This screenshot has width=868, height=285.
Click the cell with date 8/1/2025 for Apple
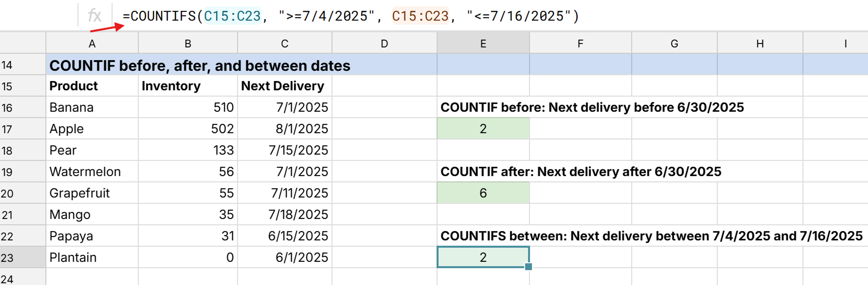click(x=285, y=129)
